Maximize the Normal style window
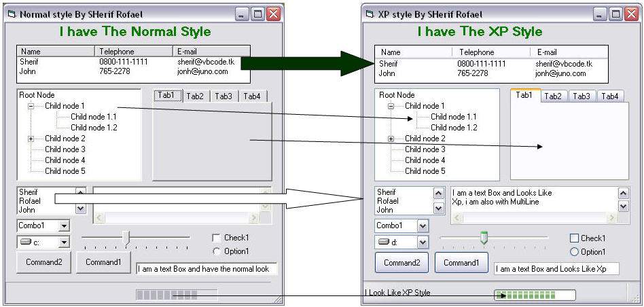The image size is (644, 307). tap(257, 14)
